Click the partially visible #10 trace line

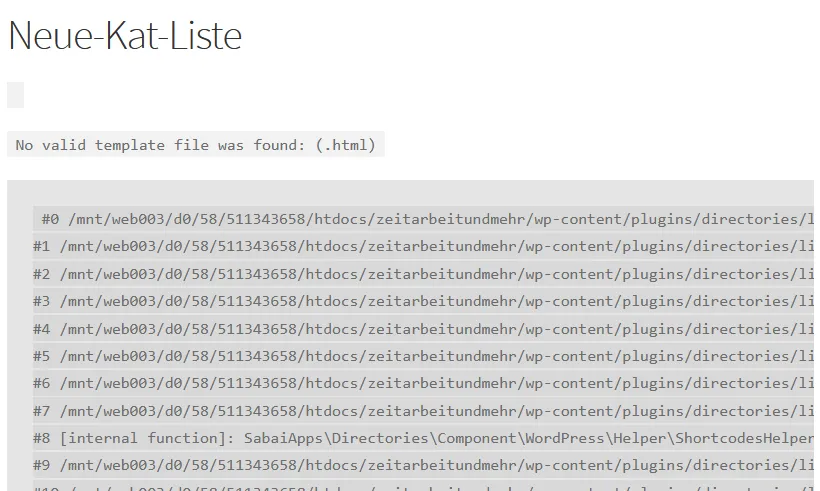click(x=423, y=486)
